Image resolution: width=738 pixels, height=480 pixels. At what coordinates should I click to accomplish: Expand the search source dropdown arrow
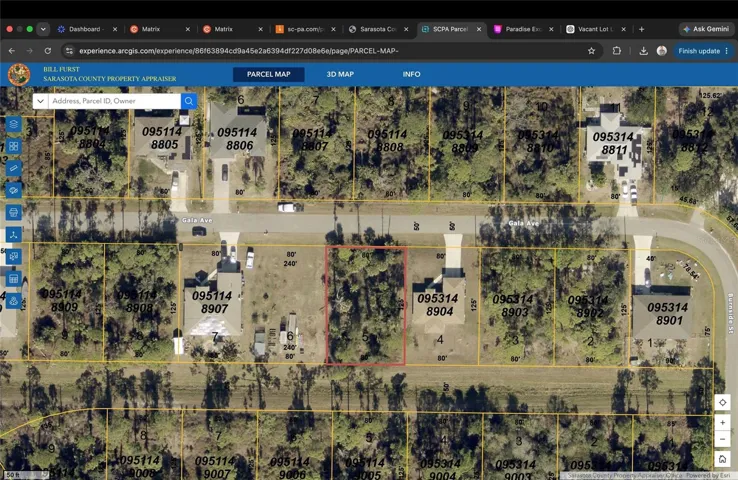[40, 101]
